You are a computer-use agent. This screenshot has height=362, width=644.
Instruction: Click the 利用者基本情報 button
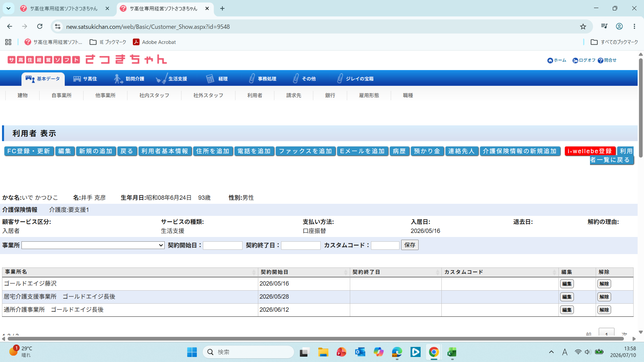(165, 152)
